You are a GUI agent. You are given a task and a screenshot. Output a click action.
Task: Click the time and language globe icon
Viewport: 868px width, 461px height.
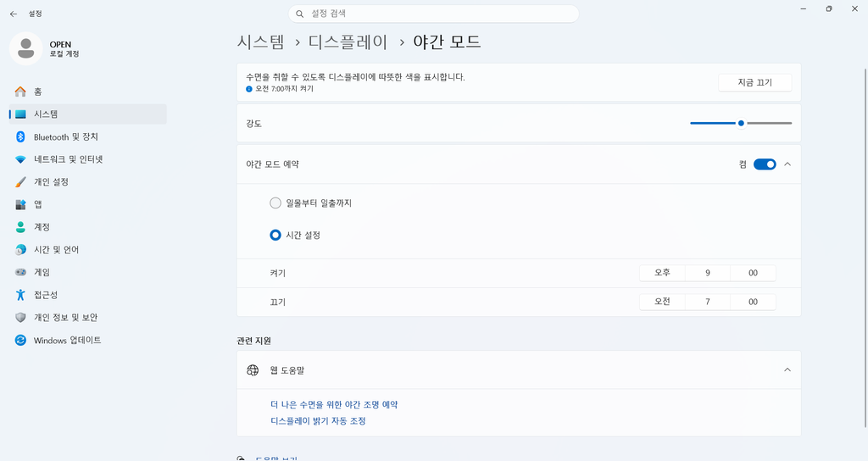(20, 250)
